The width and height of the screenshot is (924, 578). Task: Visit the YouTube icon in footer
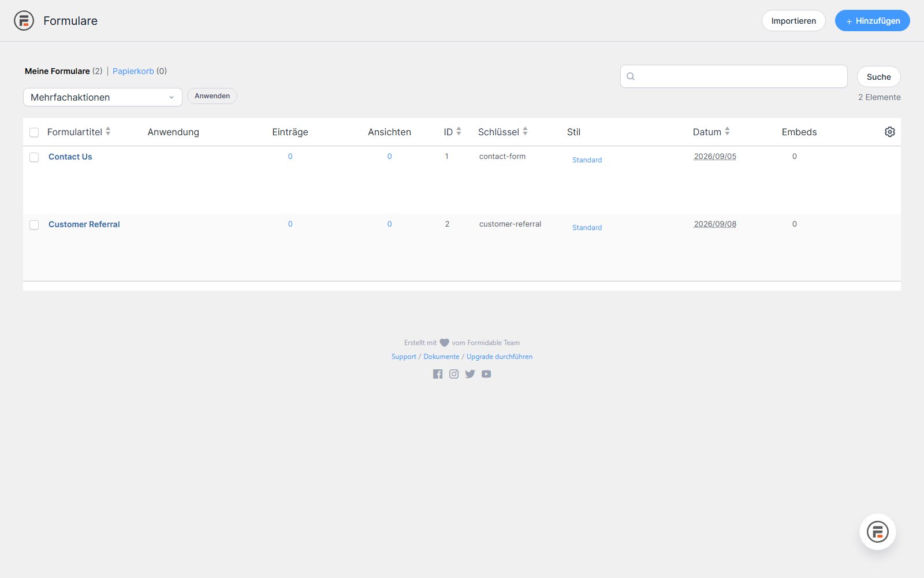pyautogui.click(x=486, y=374)
